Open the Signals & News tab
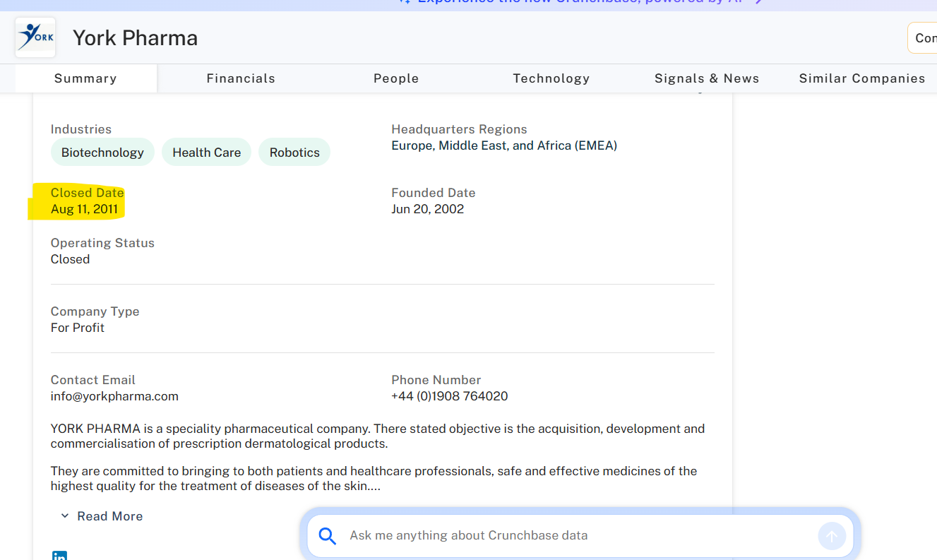This screenshot has height=560, width=937. (707, 78)
